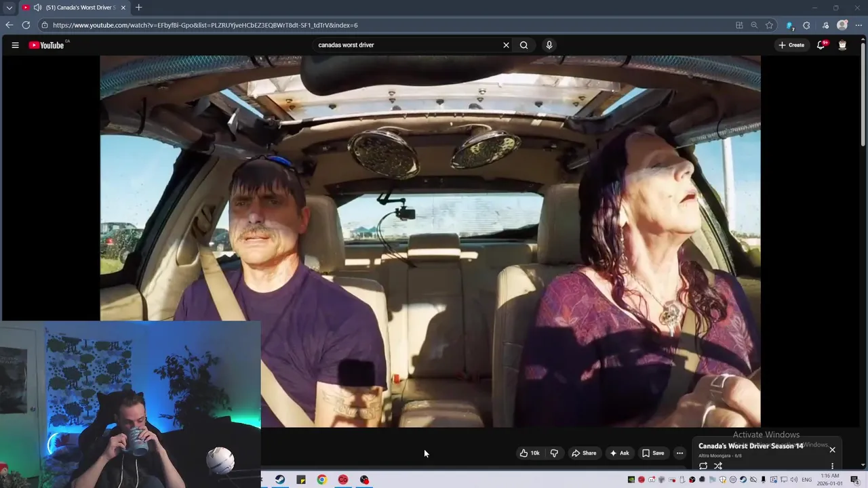Clear the search box text
The height and width of the screenshot is (488, 868).
click(x=506, y=45)
